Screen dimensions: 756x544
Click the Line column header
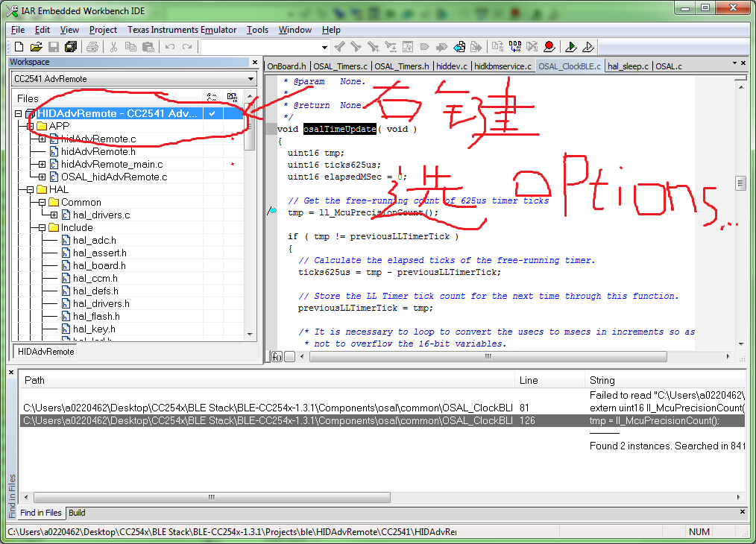[x=549, y=380]
